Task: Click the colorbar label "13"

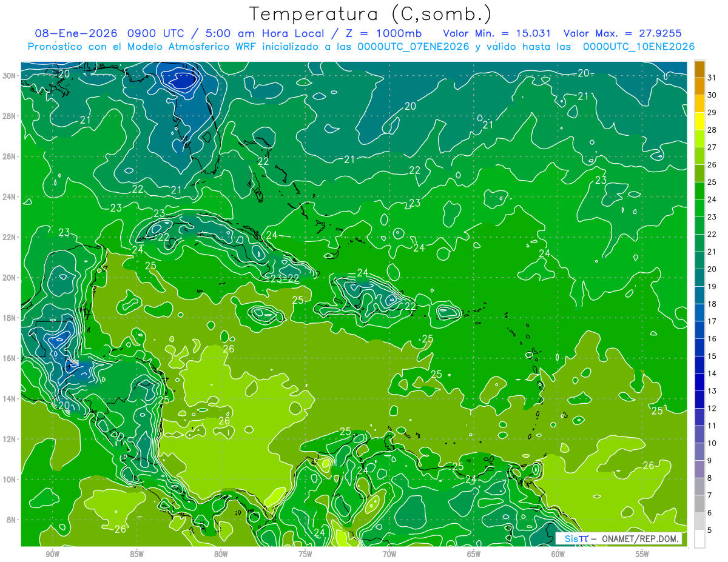Action: coord(712,391)
